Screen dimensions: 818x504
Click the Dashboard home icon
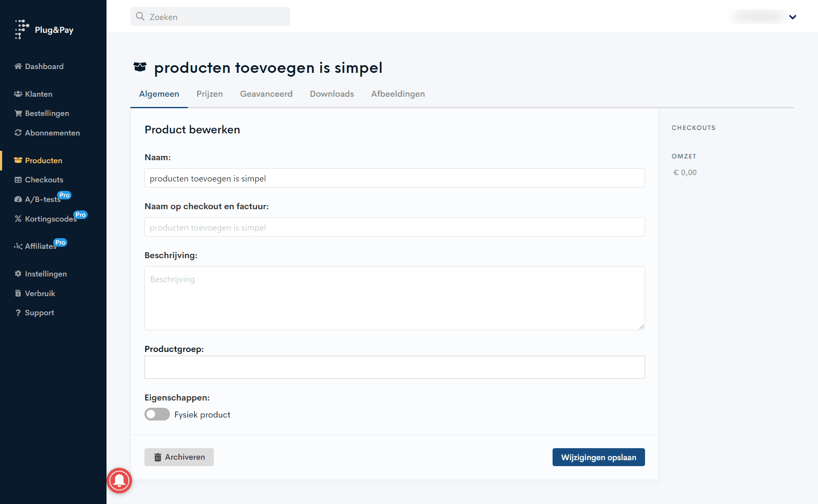18,66
